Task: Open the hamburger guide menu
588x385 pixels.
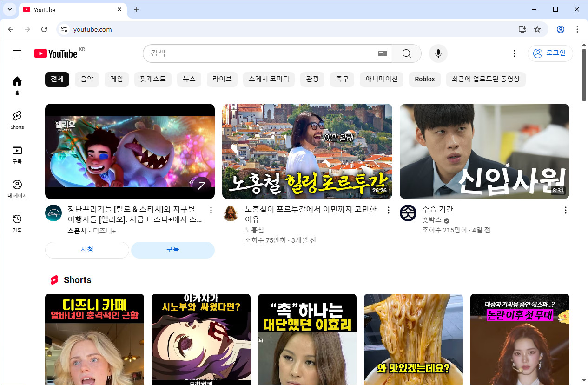Action: (17, 53)
